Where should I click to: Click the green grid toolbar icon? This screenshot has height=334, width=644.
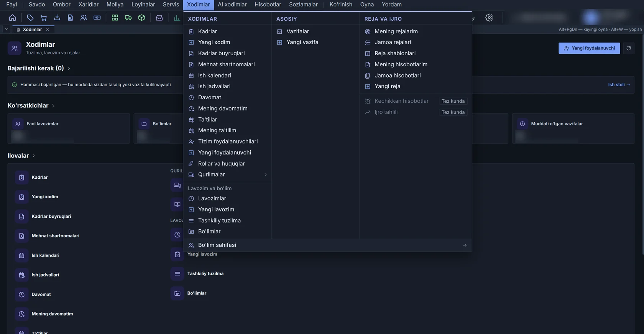(115, 18)
